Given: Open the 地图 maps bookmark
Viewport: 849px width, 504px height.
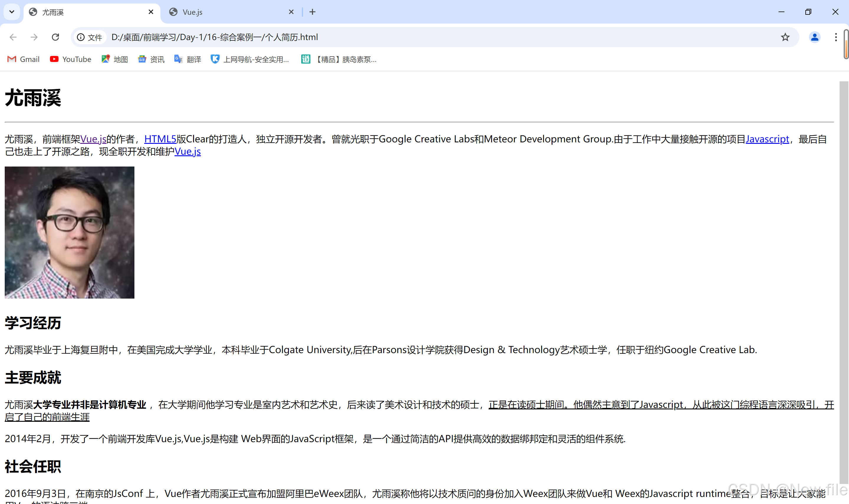Looking at the screenshot, I should point(114,60).
